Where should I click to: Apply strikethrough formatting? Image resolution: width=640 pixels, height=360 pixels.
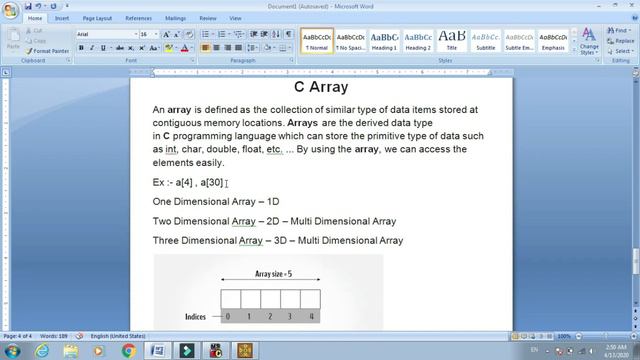pos(120,48)
